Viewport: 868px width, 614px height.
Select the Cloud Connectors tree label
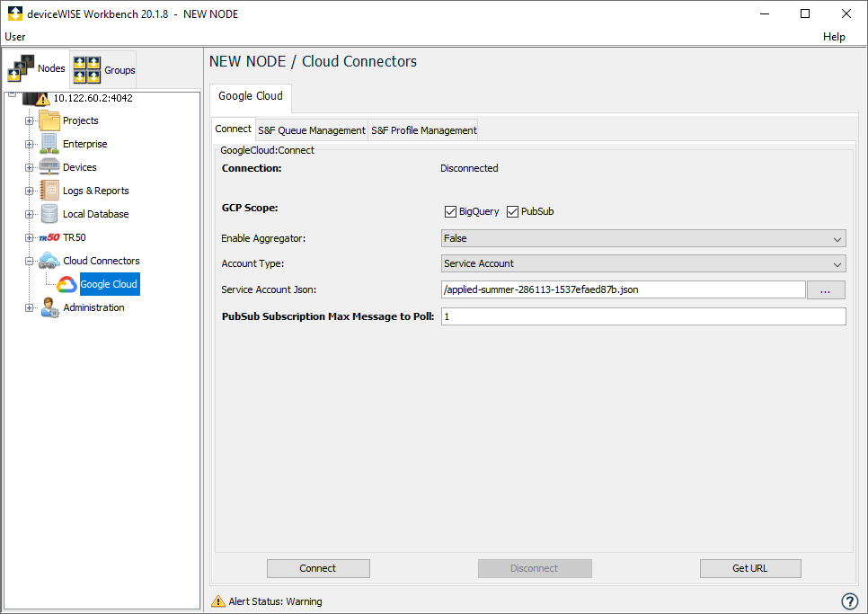102,261
